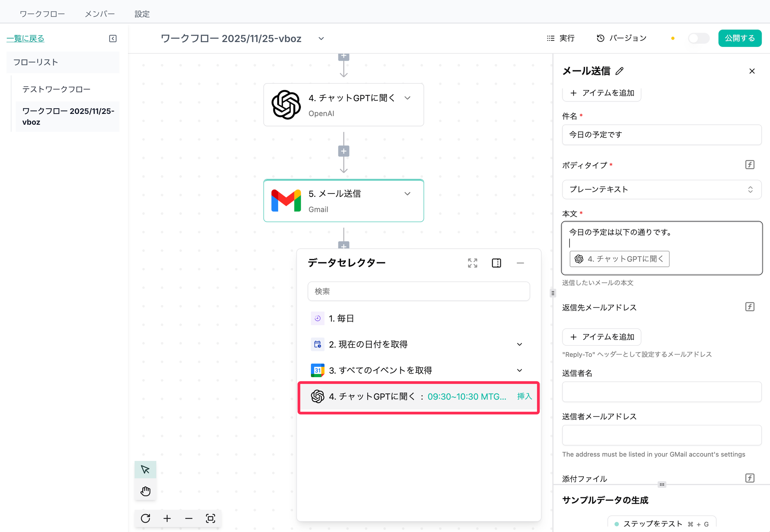Open the プレーンテキスト body type dropdown

tap(661, 189)
